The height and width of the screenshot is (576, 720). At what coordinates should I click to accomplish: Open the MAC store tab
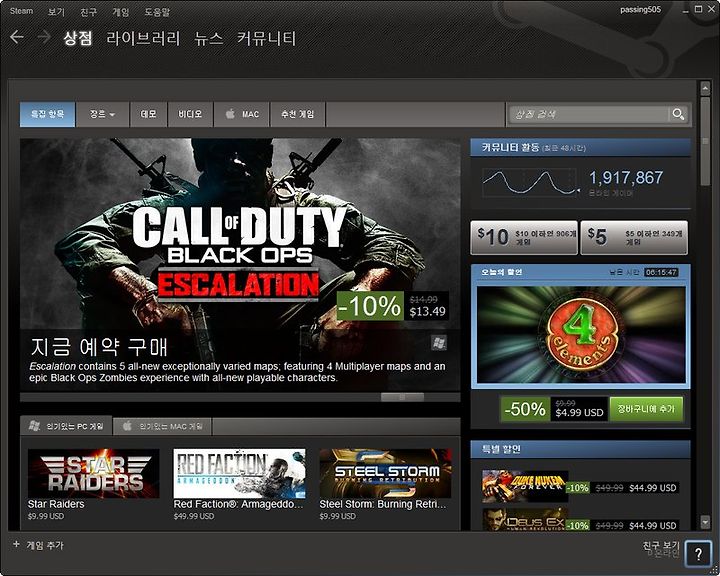coord(242,114)
